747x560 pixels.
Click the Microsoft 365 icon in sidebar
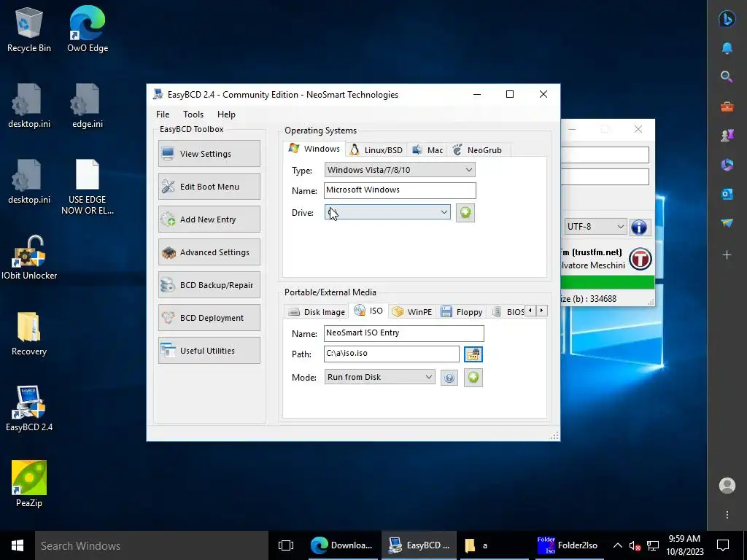click(x=727, y=166)
